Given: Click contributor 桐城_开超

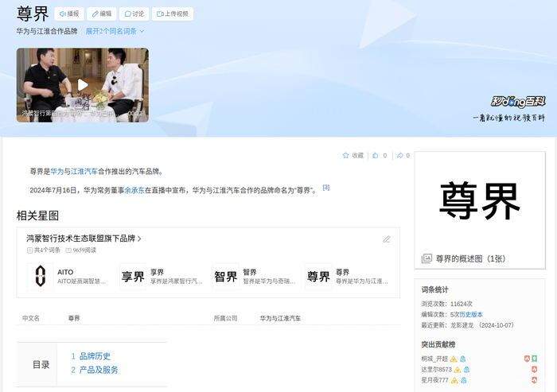Looking at the screenshot, I should pos(434,359).
